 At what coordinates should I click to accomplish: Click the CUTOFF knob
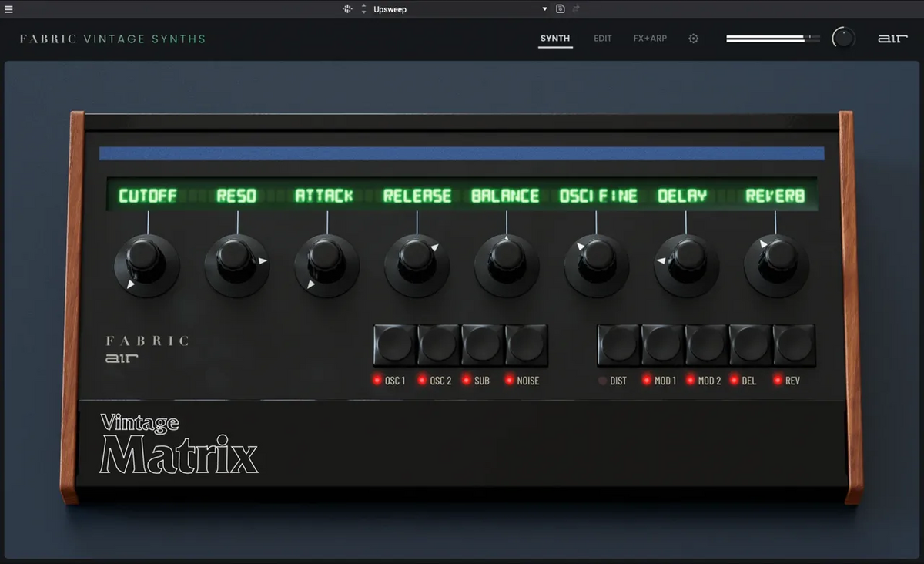[x=147, y=264]
